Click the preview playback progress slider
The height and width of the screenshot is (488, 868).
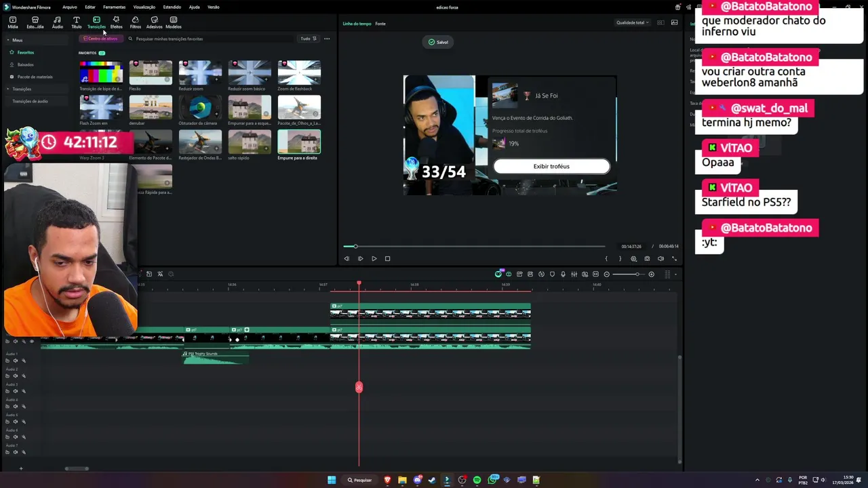click(x=475, y=246)
